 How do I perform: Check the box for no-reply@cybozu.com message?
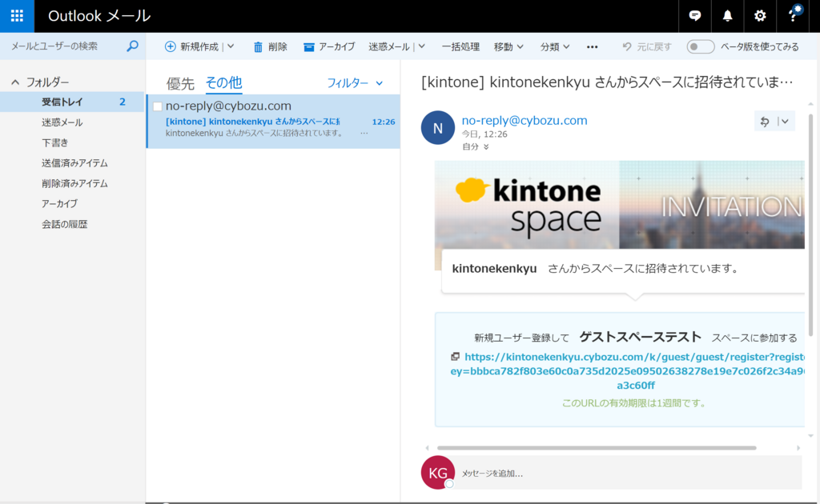point(158,106)
